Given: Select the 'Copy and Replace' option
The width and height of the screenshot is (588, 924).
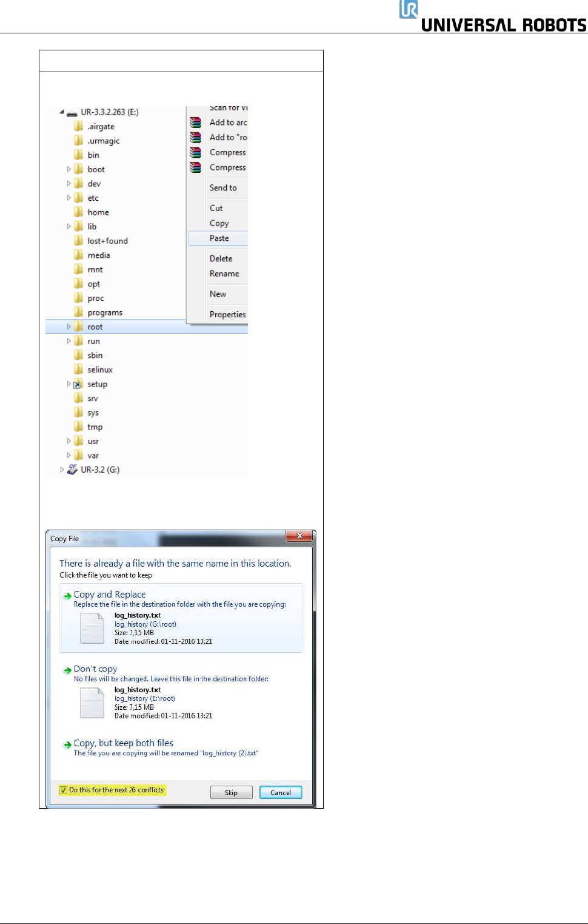Looking at the screenshot, I should [181, 618].
